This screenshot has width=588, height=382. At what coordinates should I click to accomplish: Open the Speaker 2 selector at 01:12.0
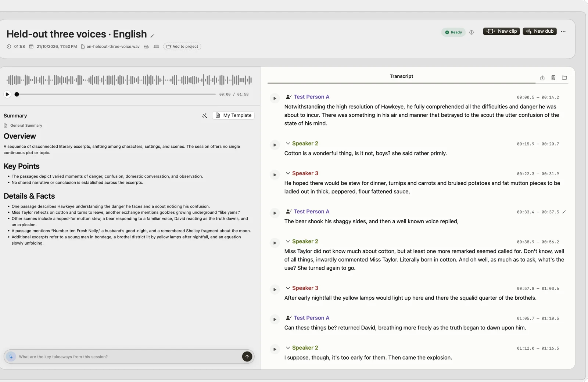click(302, 347)
